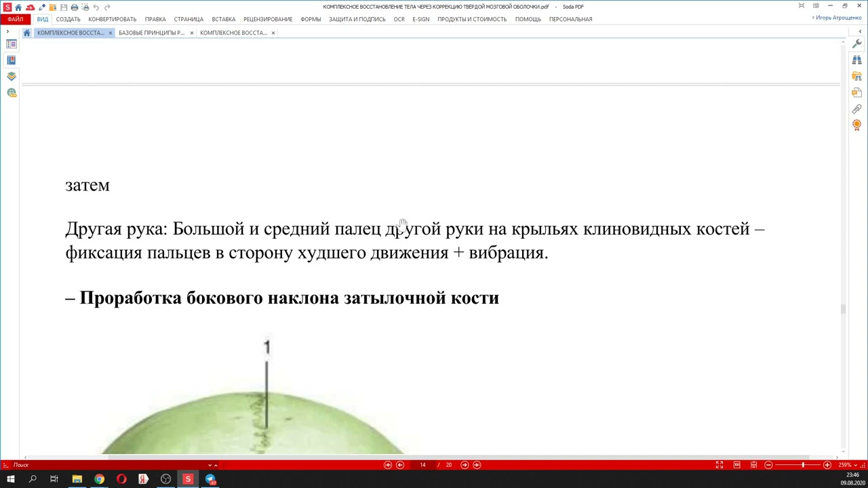
Task: Click the full screen expand icon in status bar
Action: [x=719, y=465]
